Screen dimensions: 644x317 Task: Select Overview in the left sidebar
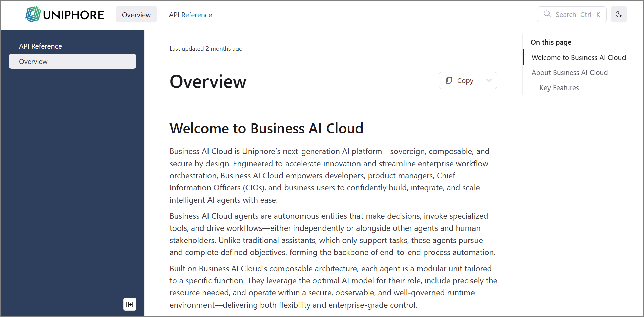pyautogui.click(x=72, y=61)
